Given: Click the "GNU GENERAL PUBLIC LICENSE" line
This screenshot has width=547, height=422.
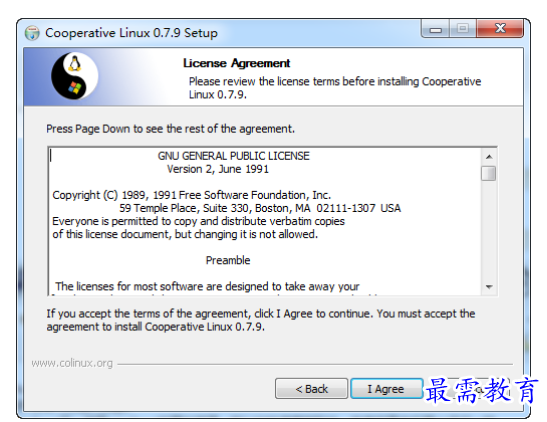Looking at the screenshot, I should (x=233, y=156).
